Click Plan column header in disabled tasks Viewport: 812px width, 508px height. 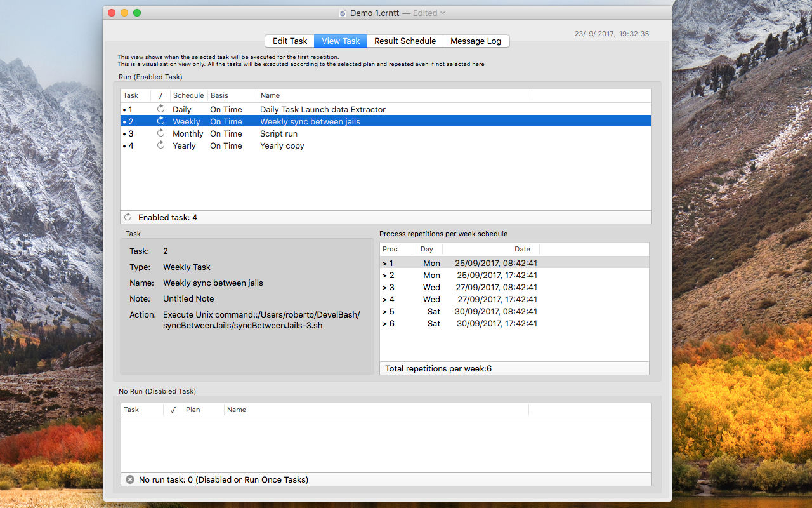coord(193,410)
